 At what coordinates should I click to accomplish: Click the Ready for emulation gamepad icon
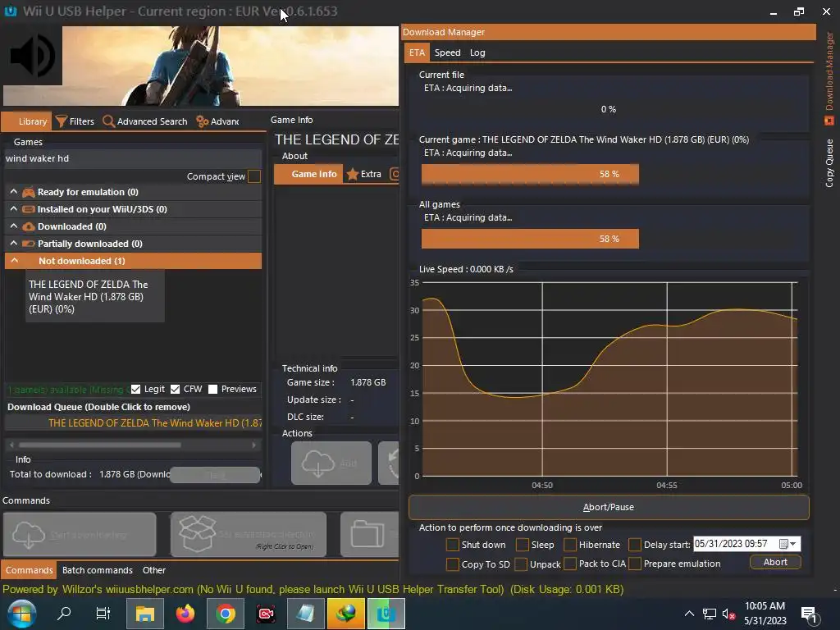[29, 192]
